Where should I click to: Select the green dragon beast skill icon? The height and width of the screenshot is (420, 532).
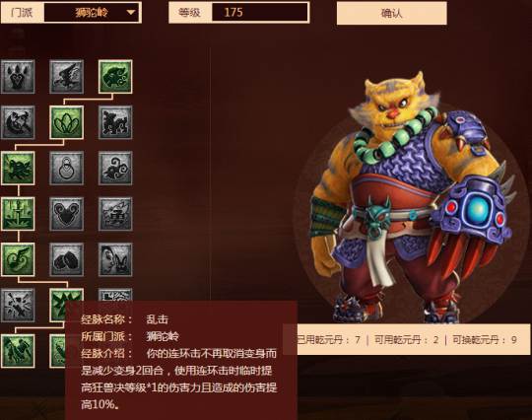(x=18, y=168)
